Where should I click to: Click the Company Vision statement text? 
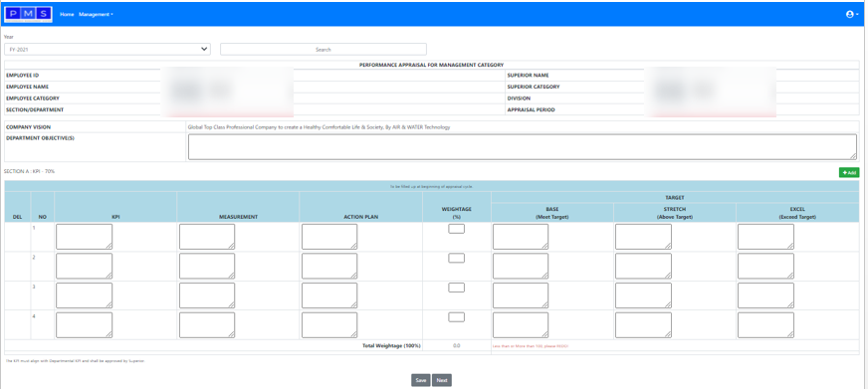[x=319, y=127]
